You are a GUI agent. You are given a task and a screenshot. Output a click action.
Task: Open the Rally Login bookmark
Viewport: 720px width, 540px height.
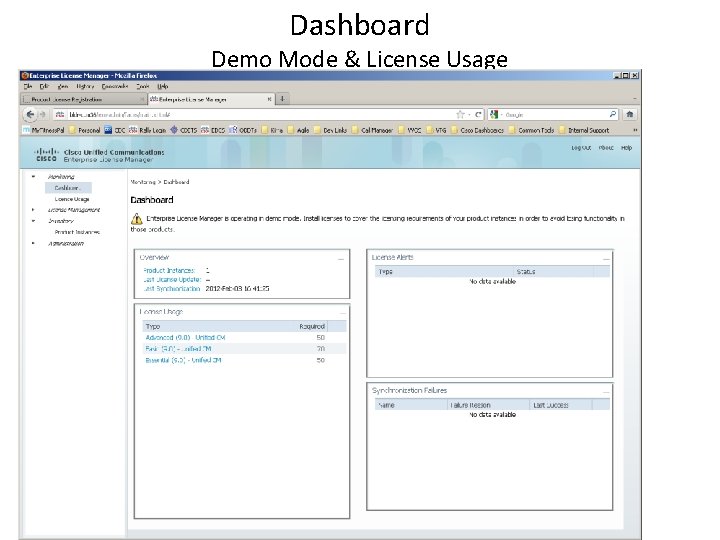point(147,130)
